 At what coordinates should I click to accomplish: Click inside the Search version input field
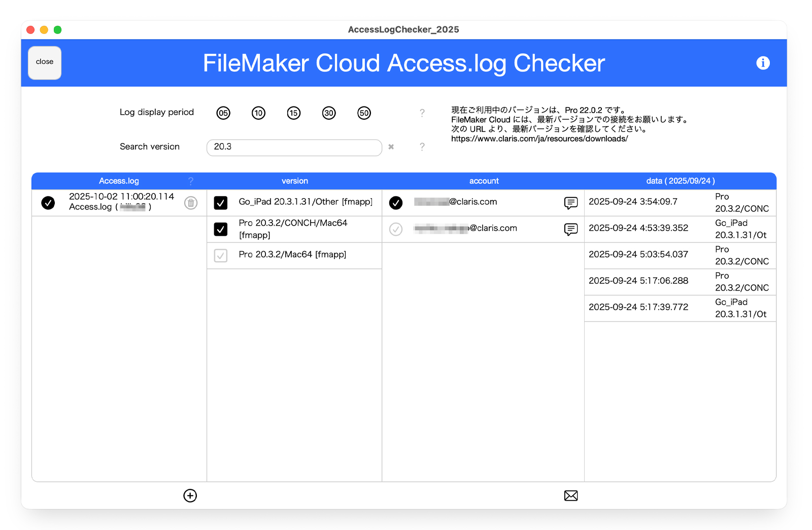294,147
